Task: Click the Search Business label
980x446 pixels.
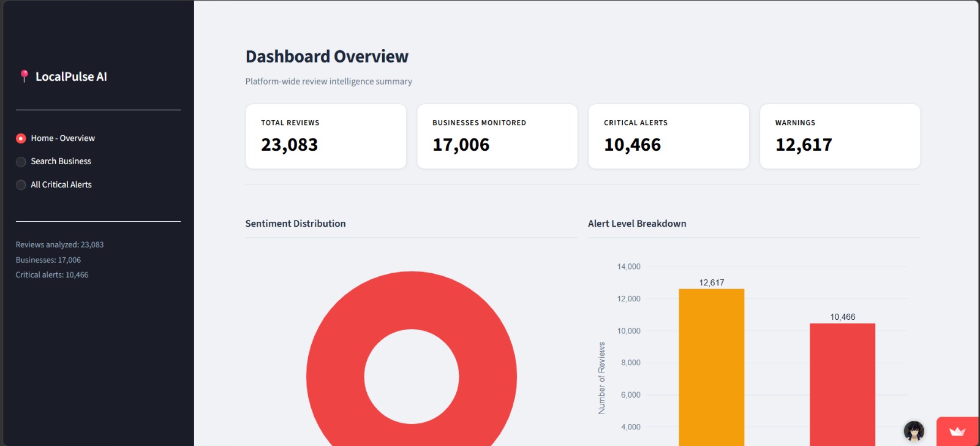Action: (61, 161)
